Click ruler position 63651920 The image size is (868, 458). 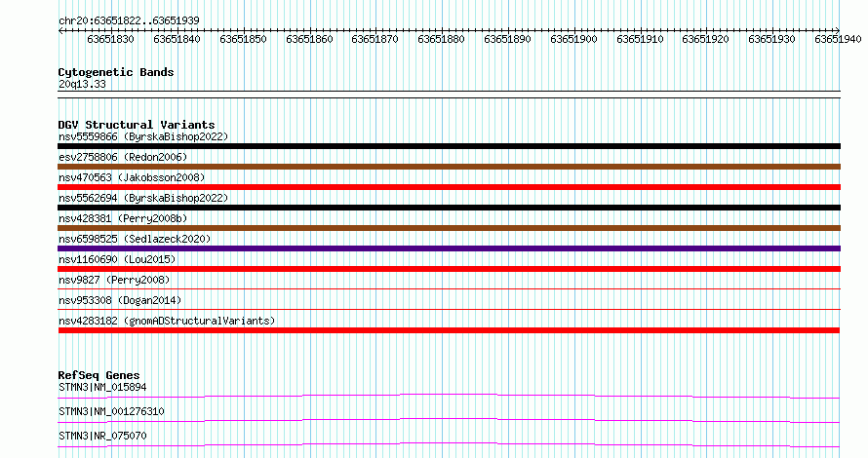(x=706, y=39)
